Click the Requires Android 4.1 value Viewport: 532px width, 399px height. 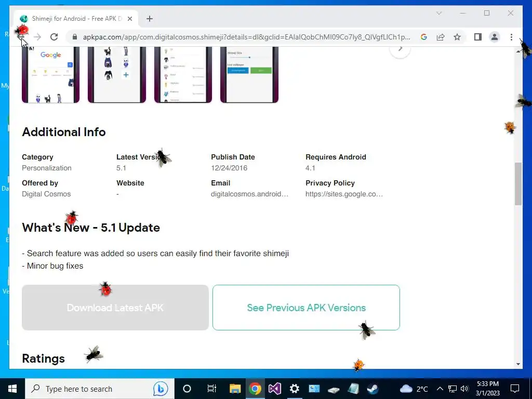(x=310, y=168)
